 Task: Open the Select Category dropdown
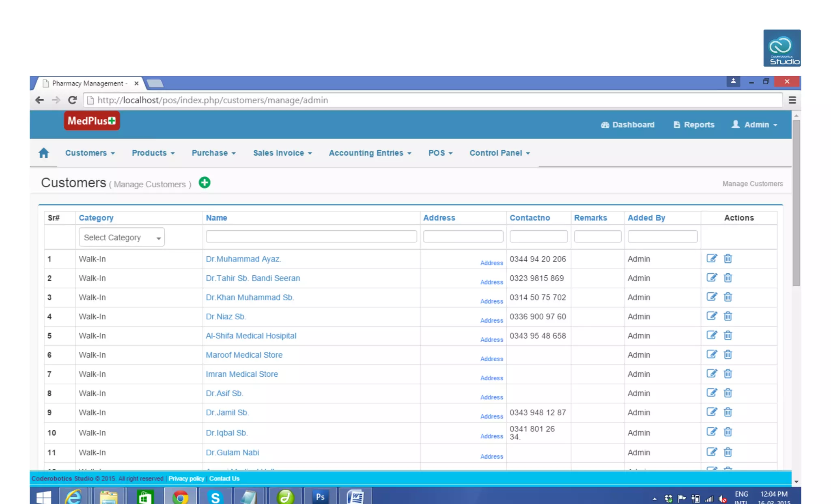click(x=121, y=237)
